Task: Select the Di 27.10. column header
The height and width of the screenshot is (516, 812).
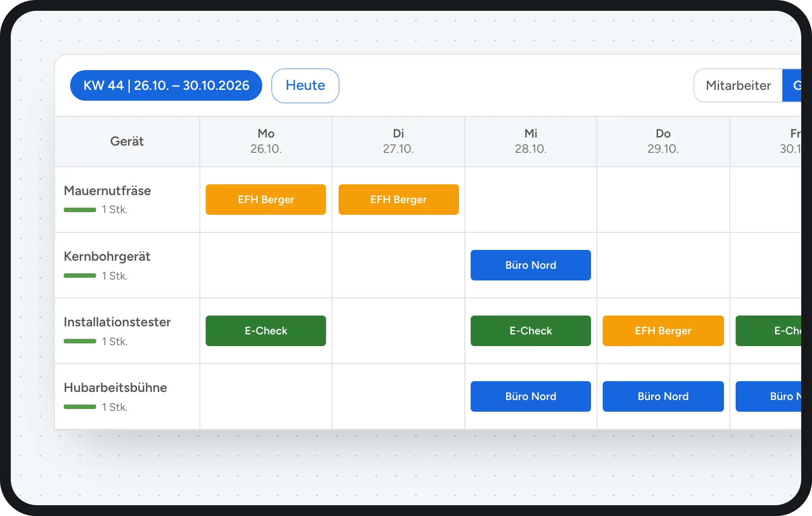Action: pyautogui.click(x=398, y=142)
